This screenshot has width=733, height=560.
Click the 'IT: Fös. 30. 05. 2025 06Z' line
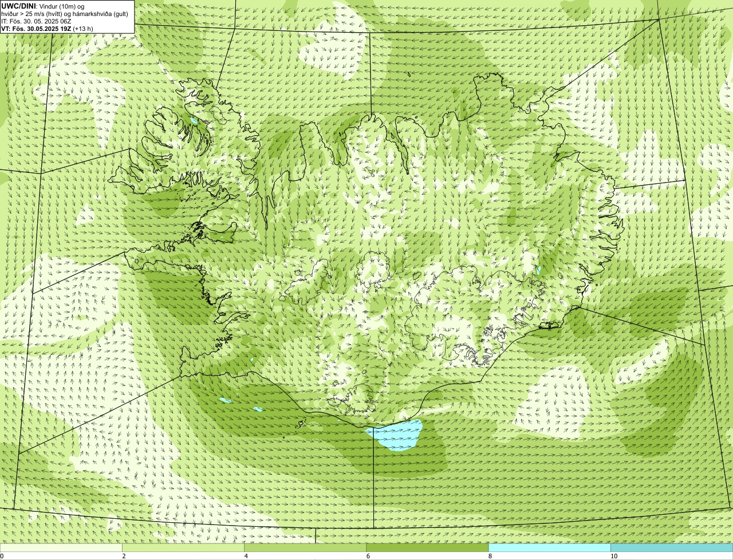coord(36,21)
